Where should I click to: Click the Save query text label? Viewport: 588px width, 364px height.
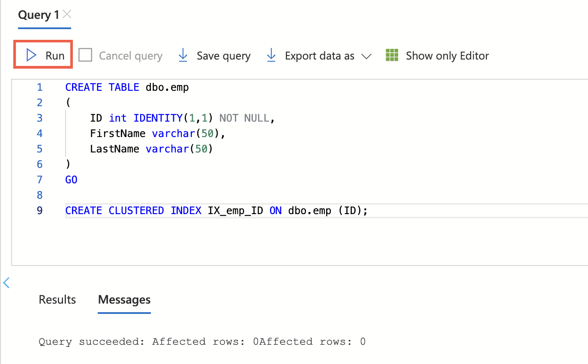(x=223, y=56)
